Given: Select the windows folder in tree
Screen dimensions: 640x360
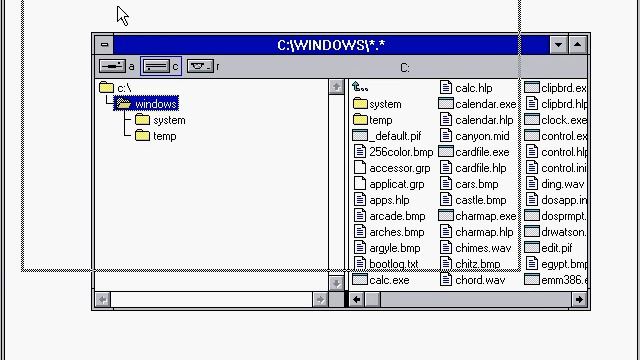Looking at the screenshot, I should pyautogui.click(x=146, y=104).
